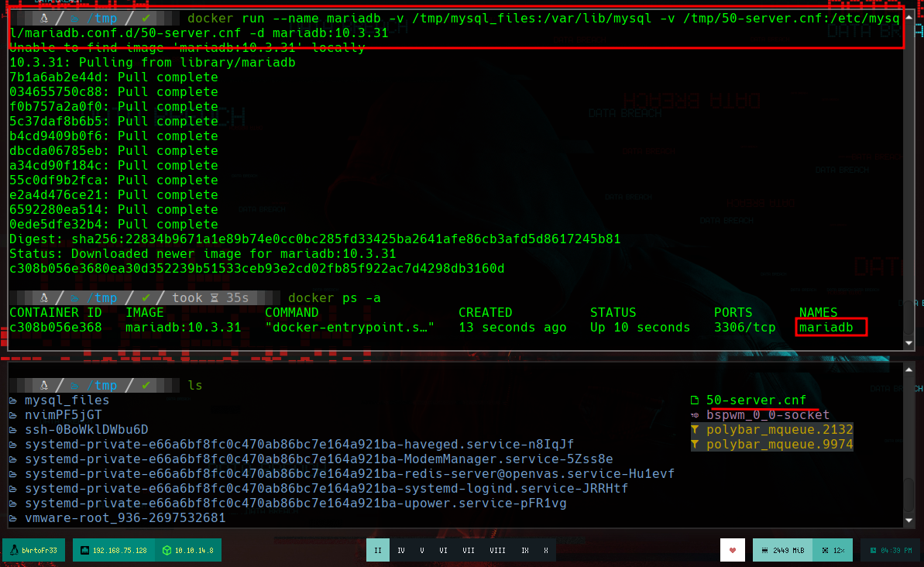Click the 3306/tcp ports value
This screenshot has width=924, height=567.
tap(745, 328)
